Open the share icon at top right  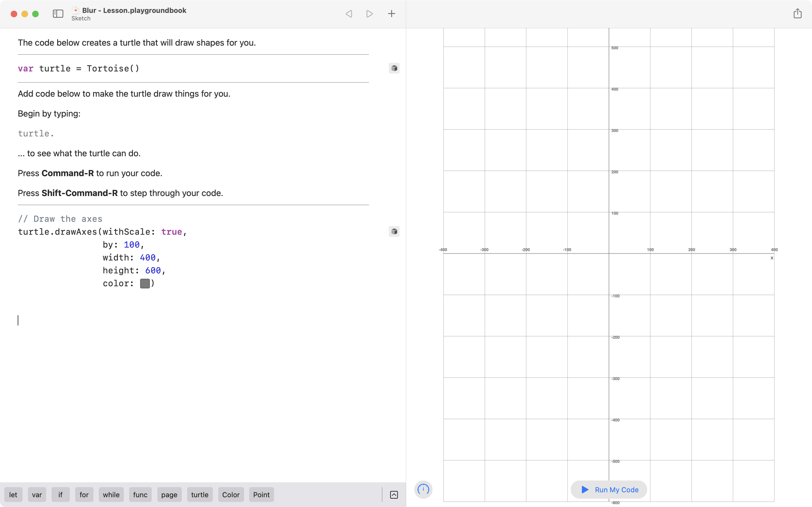coord(797,14)
